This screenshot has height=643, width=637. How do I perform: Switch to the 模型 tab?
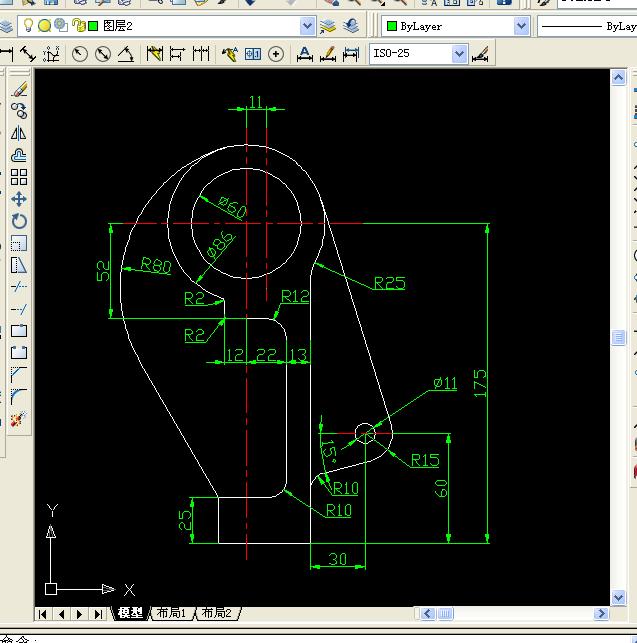[130, 613]
